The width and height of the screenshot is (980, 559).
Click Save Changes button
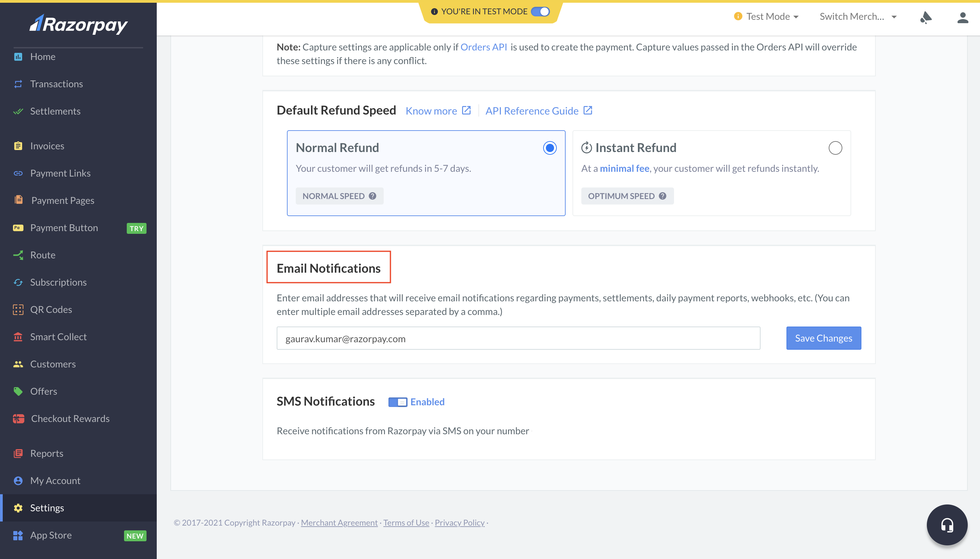(x=823, y=337)
